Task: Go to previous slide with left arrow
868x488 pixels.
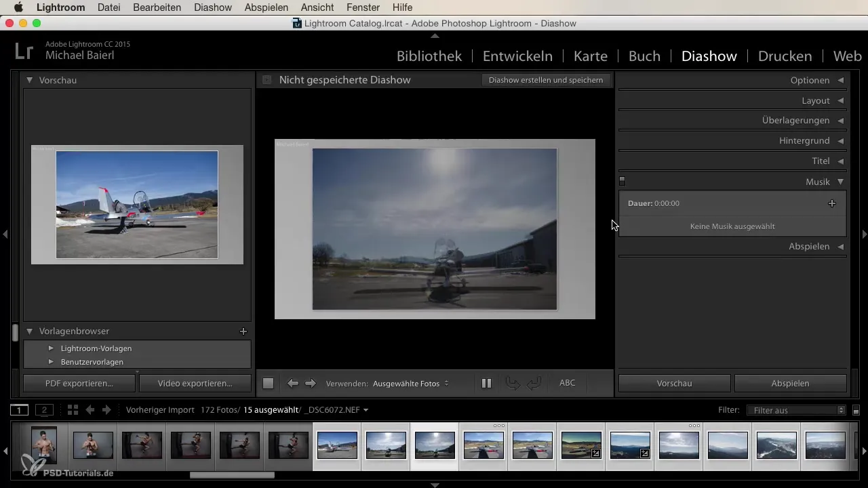Action: 293,384
